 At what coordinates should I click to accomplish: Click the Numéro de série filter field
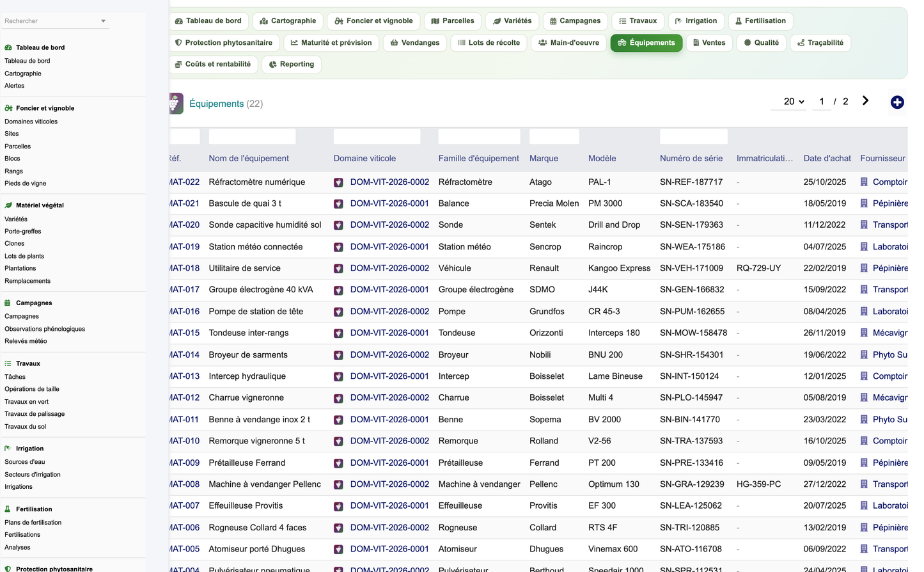click(694, 136)
